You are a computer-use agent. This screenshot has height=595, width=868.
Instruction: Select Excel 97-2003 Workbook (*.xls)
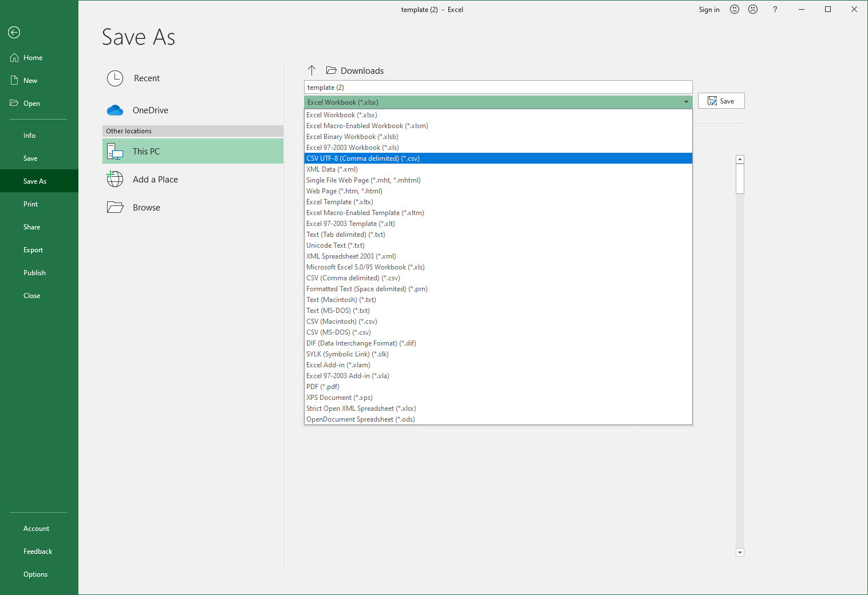pyautogui.click(x=498, y=148)
